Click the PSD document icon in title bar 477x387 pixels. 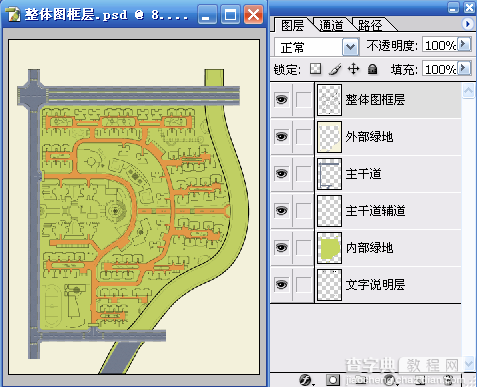pyautogui.click(x=13, y=14)
